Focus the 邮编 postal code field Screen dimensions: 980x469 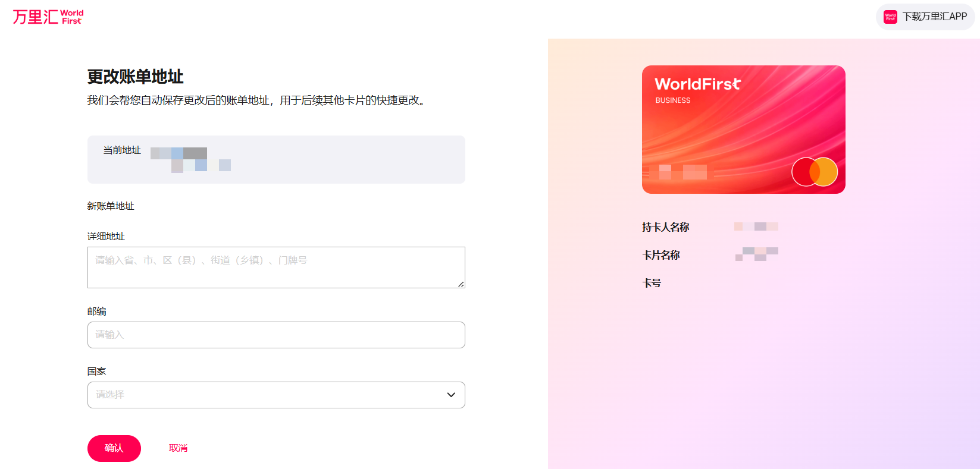[x=276, y=335]
